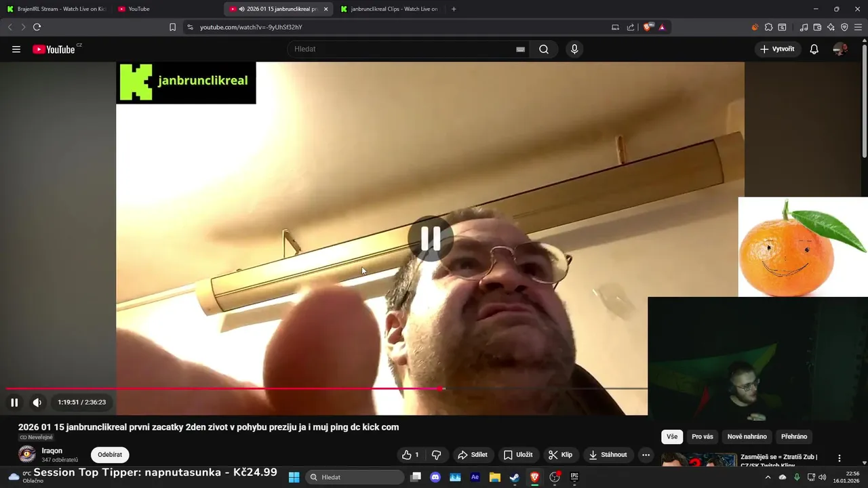Screen dimensions: 868x488
Task: Open more actions three-dot menu
Action: [x=646, y=455]
